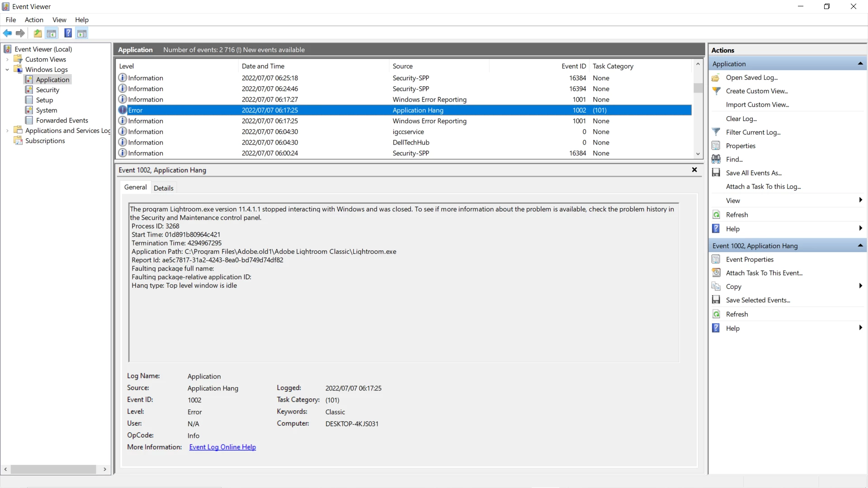
Task: Click Clear Log in the Actions pane
Action: coord(741,118)
